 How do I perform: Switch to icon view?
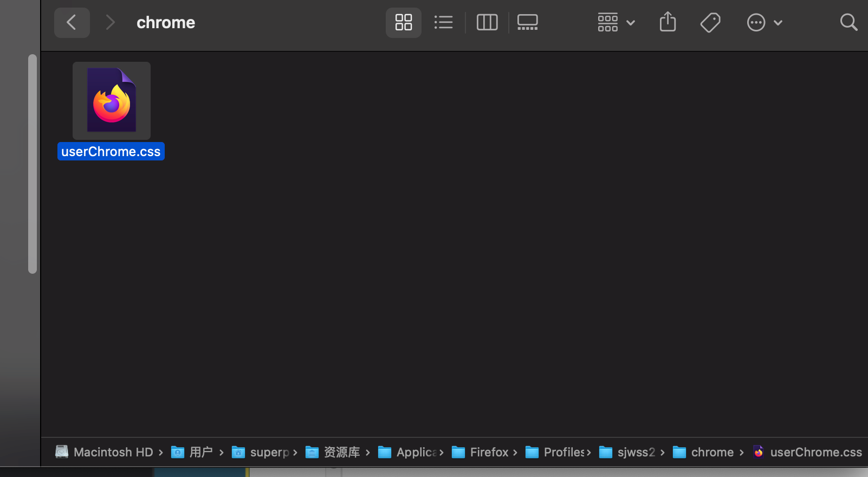[x=404, y=22]
